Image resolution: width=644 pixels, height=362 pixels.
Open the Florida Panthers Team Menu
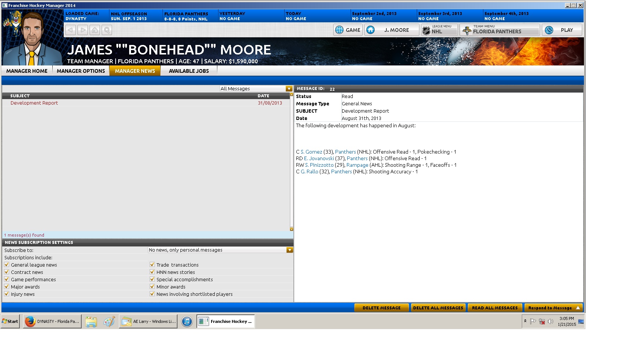coord(499,30)
